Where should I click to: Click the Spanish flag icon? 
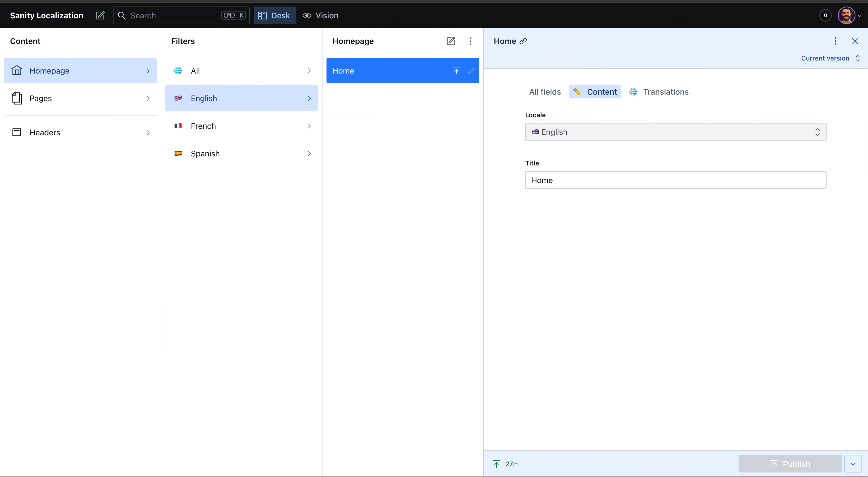[178, 153]
